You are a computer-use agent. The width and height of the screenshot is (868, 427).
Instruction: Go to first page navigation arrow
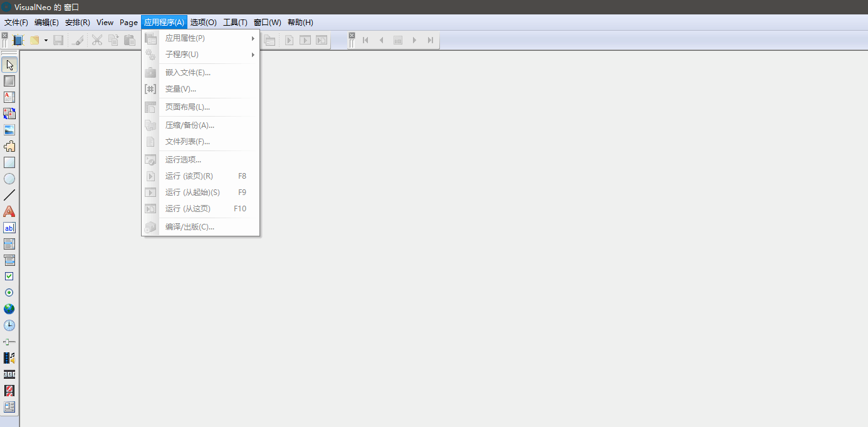pos(365,40)
